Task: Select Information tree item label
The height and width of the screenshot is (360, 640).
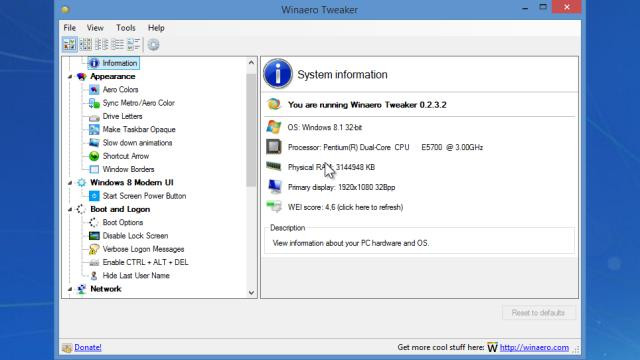Action: coord(120,63)
